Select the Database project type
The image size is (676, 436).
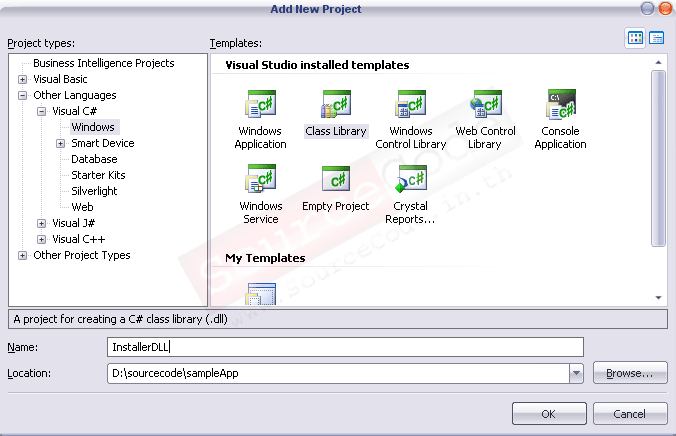pyautogui.click(x=94, y=159)
